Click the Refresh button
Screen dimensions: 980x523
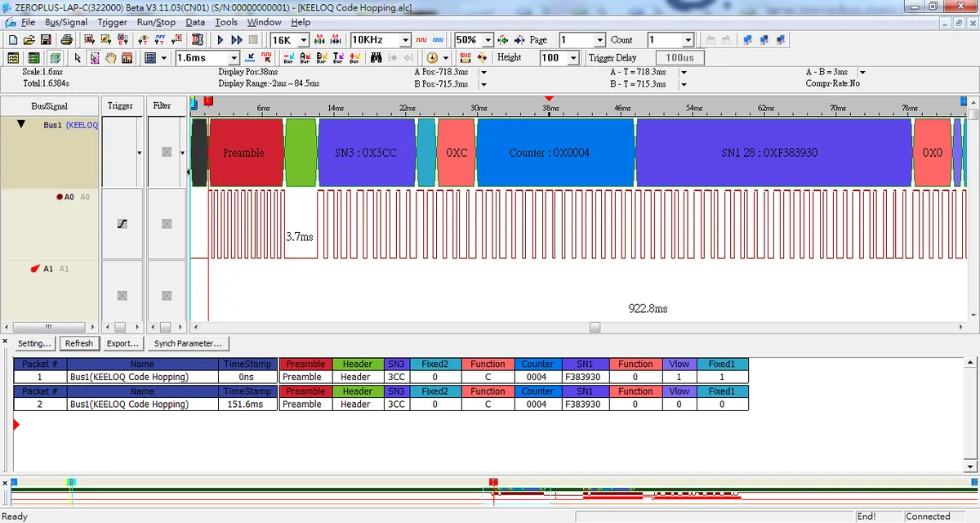(79, 343)
